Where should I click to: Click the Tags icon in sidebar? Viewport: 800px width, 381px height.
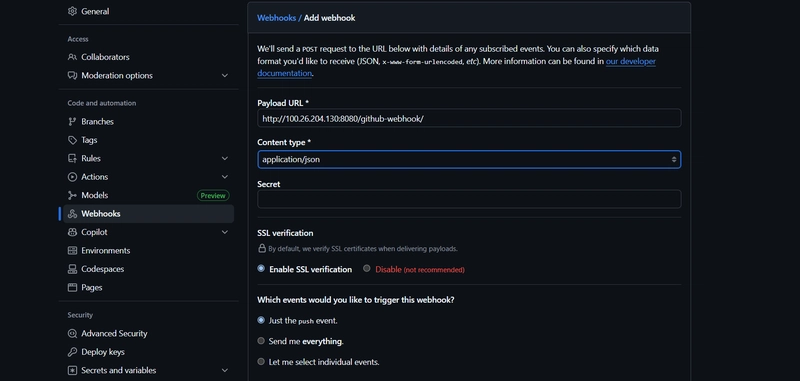[x=72, y=140]
